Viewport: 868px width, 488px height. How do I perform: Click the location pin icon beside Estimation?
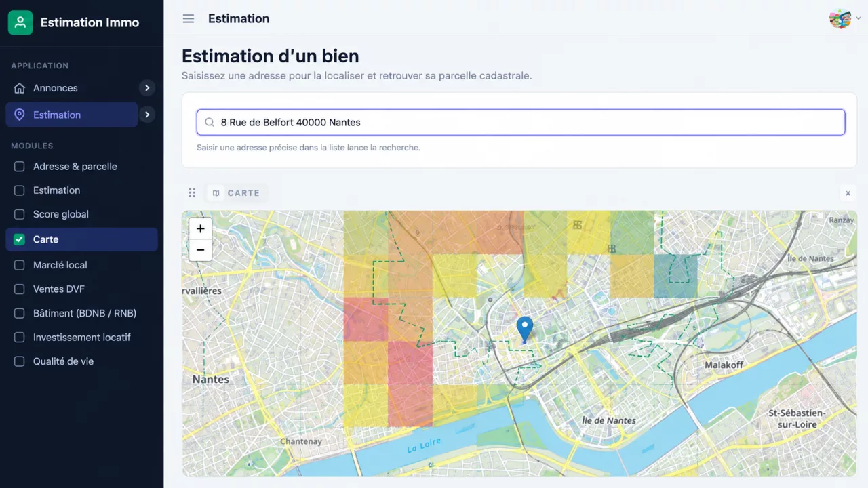pos(20,115)
